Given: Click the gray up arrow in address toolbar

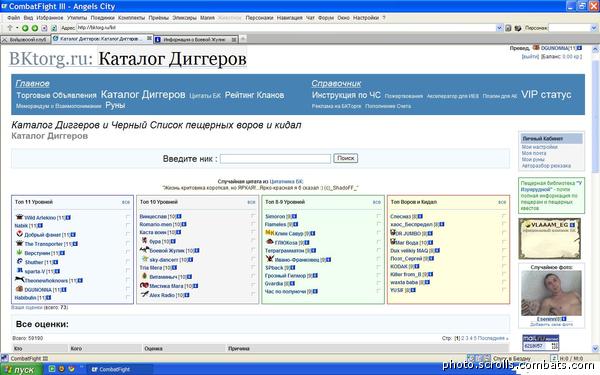Looking at the screenshot, I should pyautogui.click(x=10, y=28).
